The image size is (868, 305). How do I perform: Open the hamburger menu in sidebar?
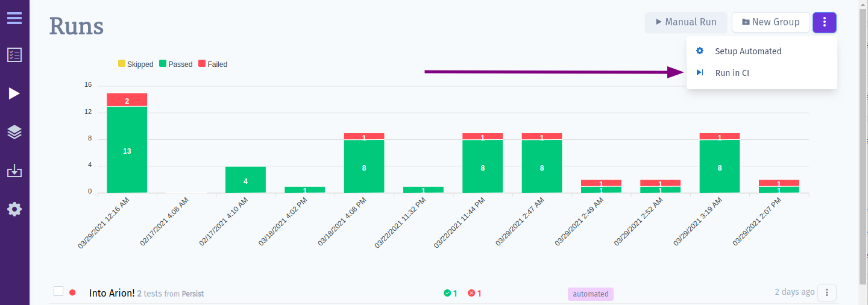tap(14, 17)
